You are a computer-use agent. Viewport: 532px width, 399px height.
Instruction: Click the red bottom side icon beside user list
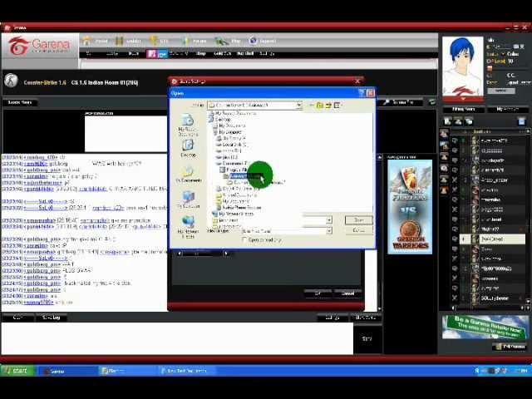pos(444,190)
